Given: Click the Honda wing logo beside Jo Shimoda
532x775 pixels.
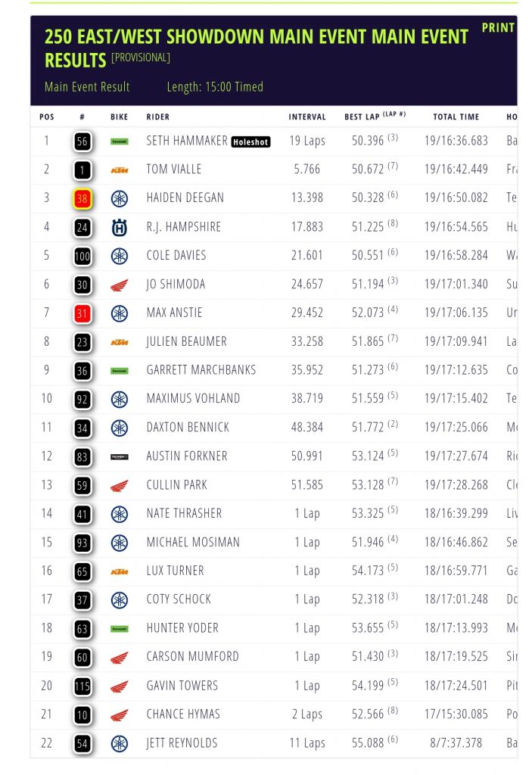Looking at the screenshot, I should [119, 285].
